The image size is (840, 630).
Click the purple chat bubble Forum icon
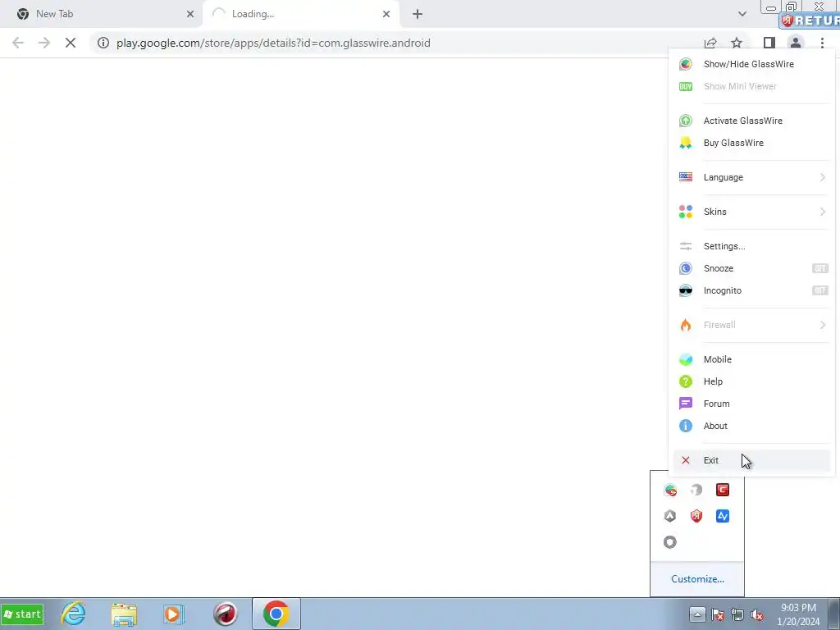(x=685, y=404)
